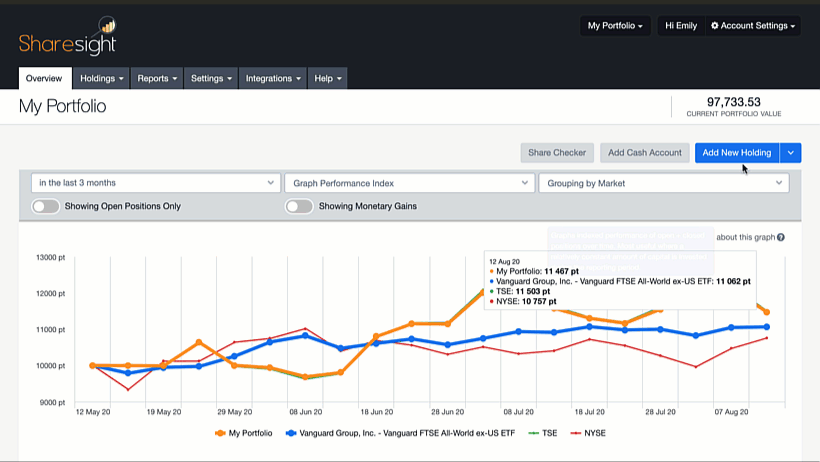Click the 12 May 20 axis label
The height and width of the screenshot is (462, 820).
pyautogui.click(x=93, y=412)
